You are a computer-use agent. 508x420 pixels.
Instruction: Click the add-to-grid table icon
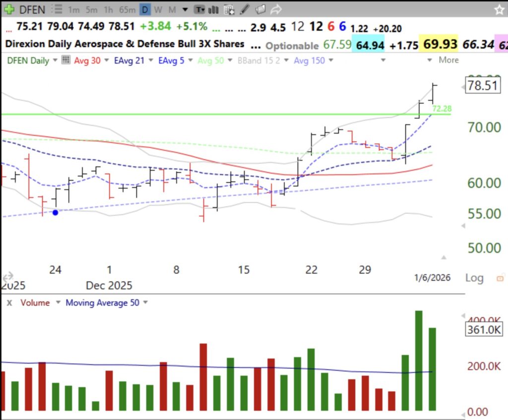229,10
